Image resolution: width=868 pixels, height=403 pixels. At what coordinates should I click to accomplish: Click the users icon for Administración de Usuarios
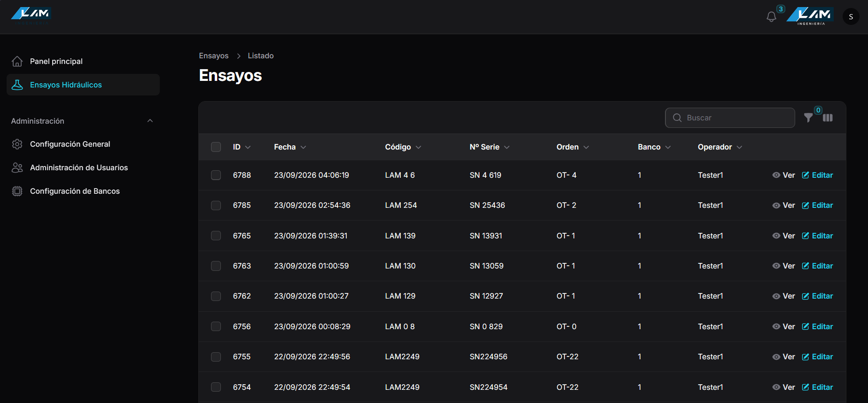click(17, 167)
